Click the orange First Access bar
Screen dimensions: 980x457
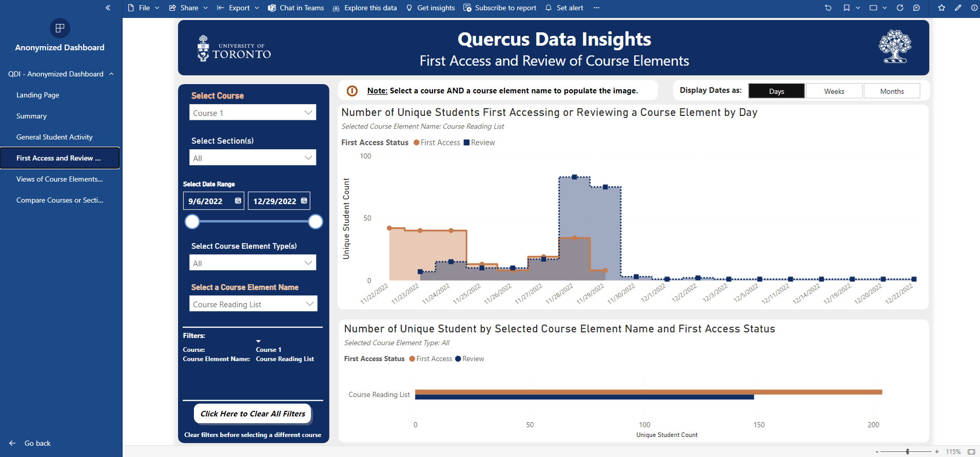tap(649, 392)
